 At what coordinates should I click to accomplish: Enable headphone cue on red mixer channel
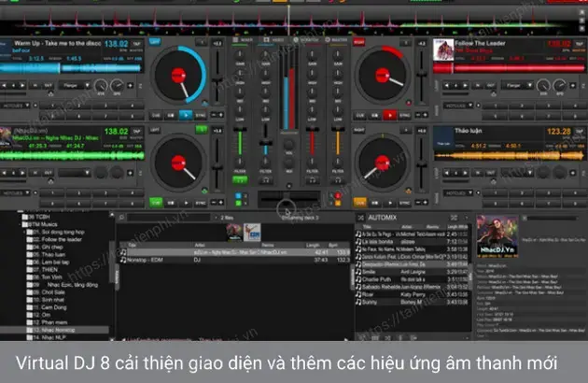click(312, 180)
